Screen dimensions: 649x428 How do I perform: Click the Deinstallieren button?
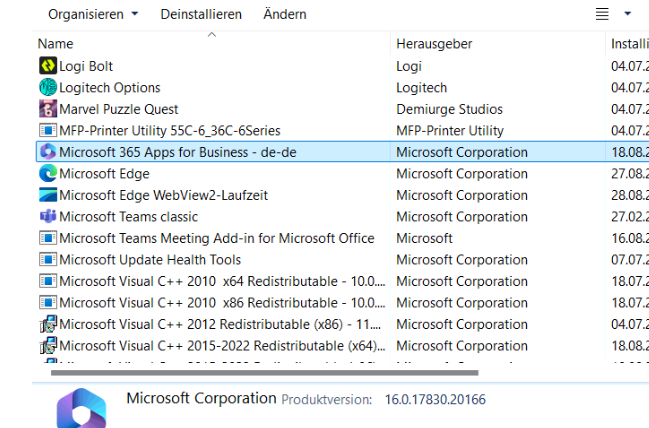pyautogui.click(x=201, y=14)
